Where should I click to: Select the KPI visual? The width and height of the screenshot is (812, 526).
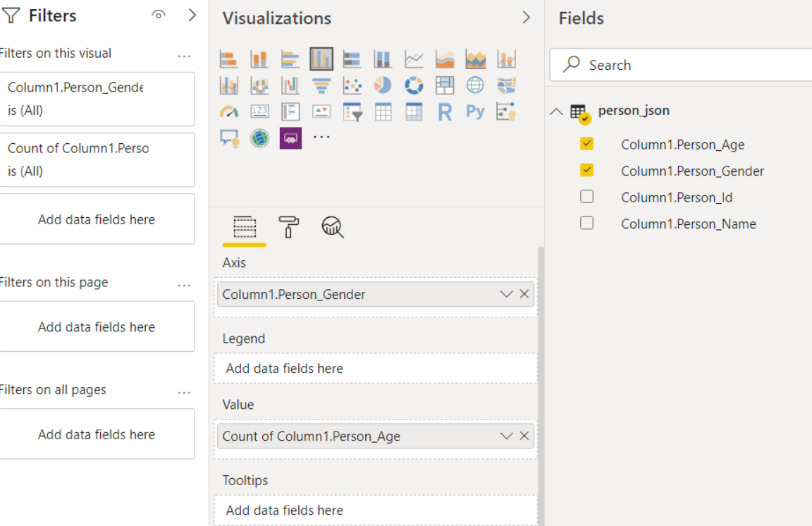pyautogui.click(x=321, y=111)
